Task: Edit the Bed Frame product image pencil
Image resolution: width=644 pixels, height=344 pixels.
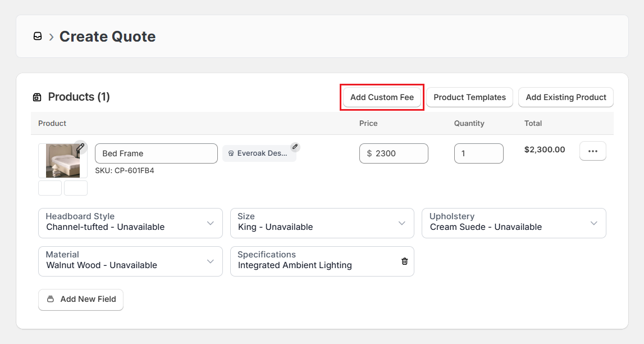Action: (x=80, y=147)
